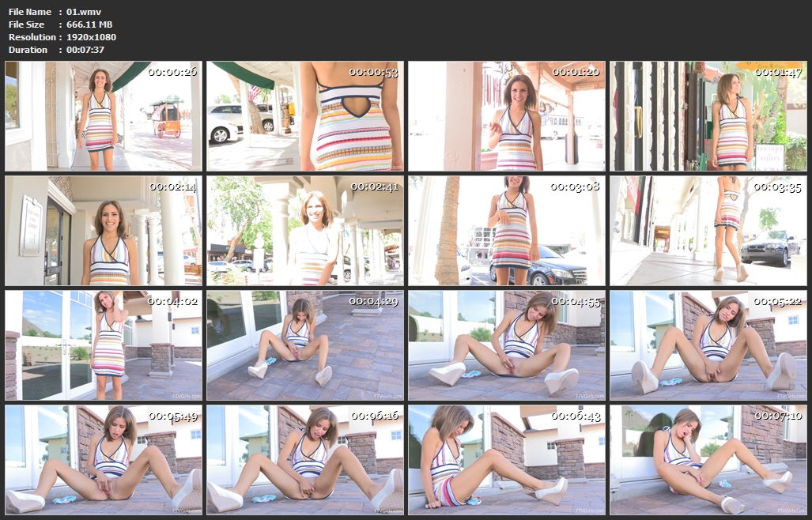
Task: Click the resolution value 1920x1080
Action: tap(92, 37)
